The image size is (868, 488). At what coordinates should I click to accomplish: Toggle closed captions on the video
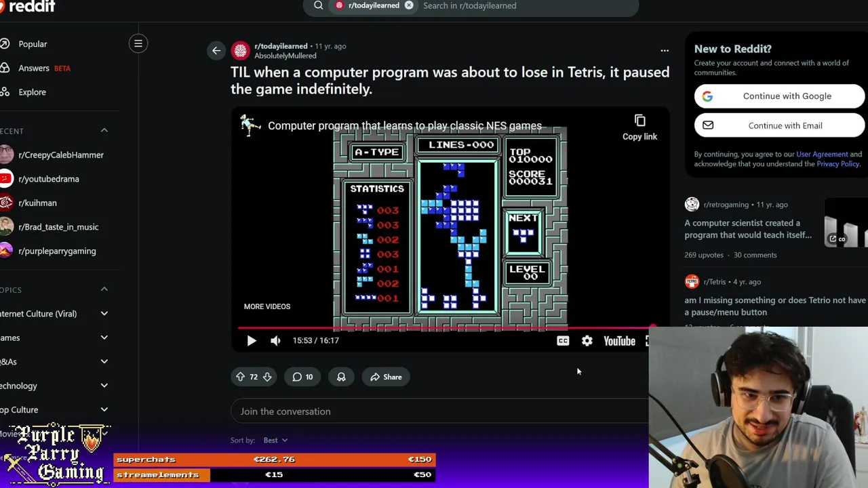[x=563, y=341]
